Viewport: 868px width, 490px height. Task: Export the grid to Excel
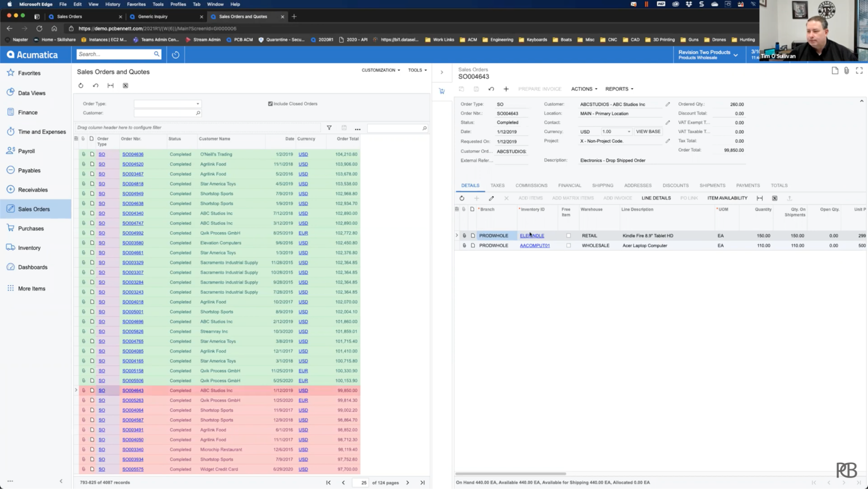coord(125,85)
